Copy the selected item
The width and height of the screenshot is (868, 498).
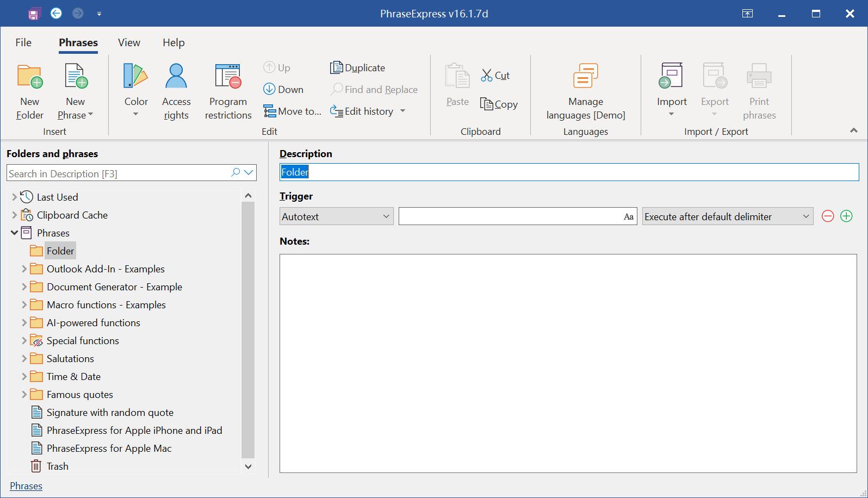[x=499, y=104]
